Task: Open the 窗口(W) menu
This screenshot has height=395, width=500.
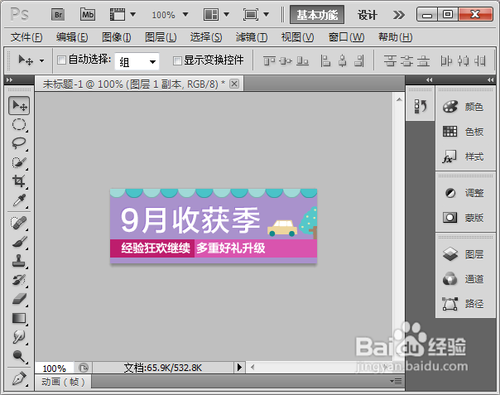Action: click(x=346, y=37)
